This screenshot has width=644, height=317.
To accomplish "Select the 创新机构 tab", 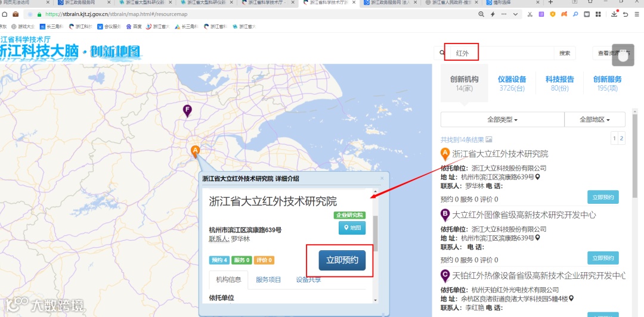I will click(x=464, y=83).
